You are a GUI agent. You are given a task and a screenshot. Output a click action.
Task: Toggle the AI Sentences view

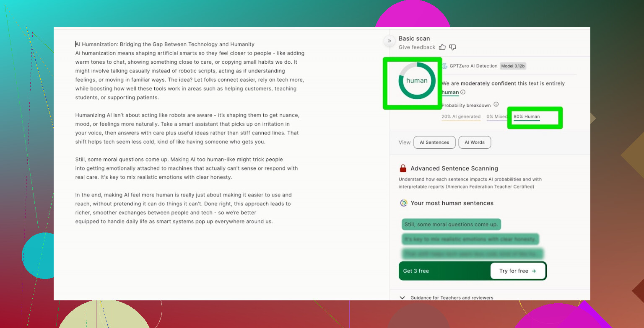coord(434,142)
